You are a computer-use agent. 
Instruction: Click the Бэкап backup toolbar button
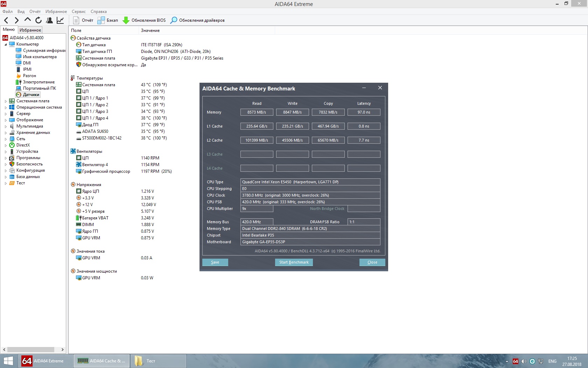coord(108,20)
